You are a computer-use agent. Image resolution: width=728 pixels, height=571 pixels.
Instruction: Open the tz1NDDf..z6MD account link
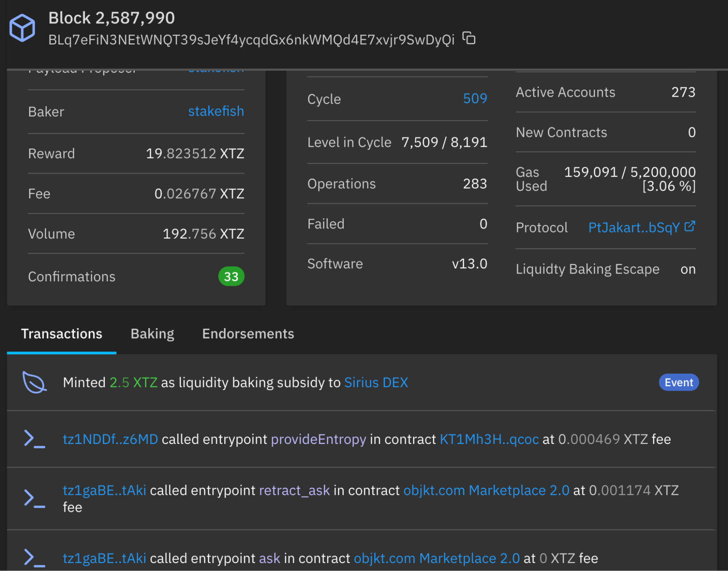pyautogui.click(x=110, y=439)
